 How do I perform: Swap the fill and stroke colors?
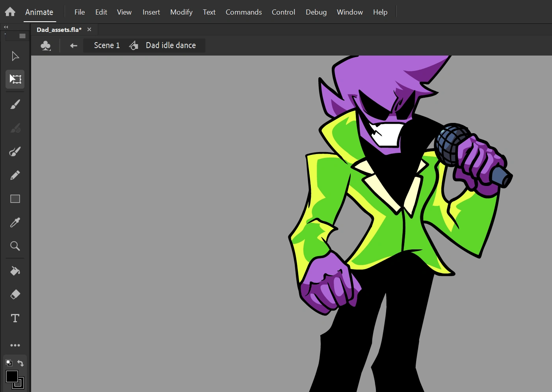pos(20,363)
